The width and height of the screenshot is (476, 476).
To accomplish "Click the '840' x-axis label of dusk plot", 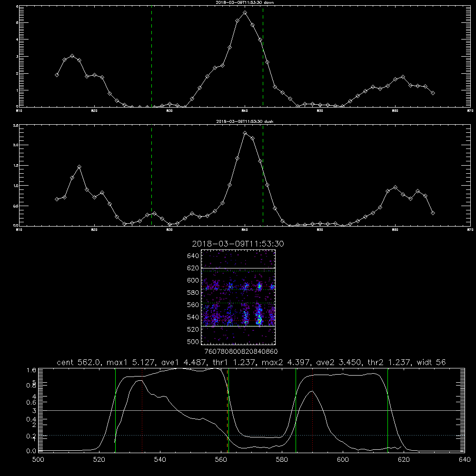I will point(245,230).
